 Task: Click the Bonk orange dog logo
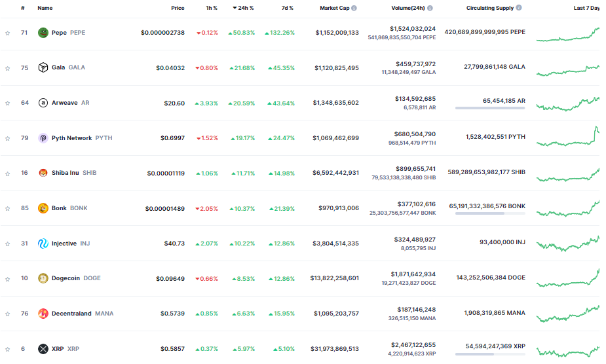(x=43, y=208)
